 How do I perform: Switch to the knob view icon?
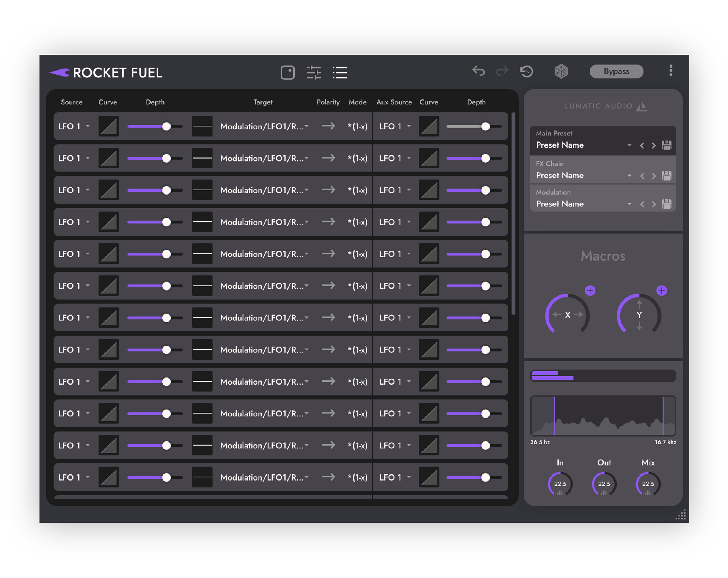tap(288, 72)
